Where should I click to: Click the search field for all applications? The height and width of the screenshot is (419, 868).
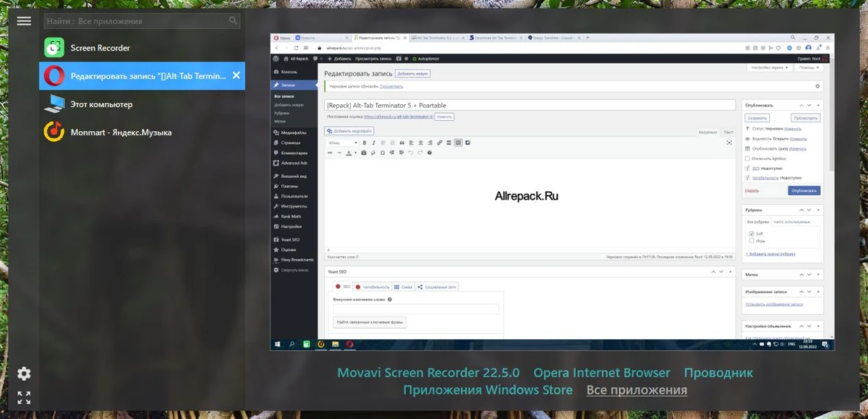[x=142, y=21]
